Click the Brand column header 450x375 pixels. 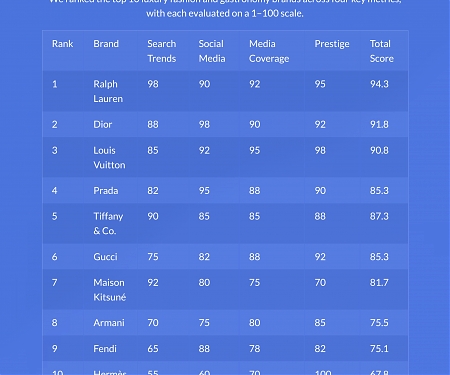106,44
